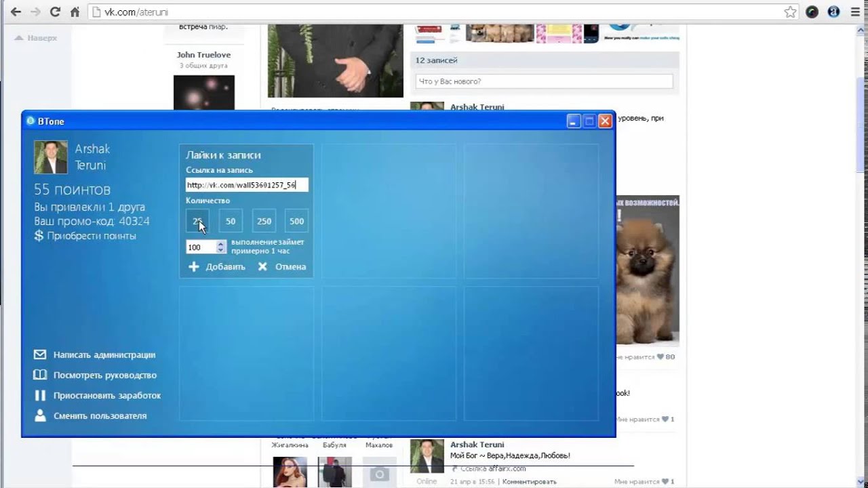Open the camera placeholder friend avatar
The image size is (868, 488).
coord(380,472)
